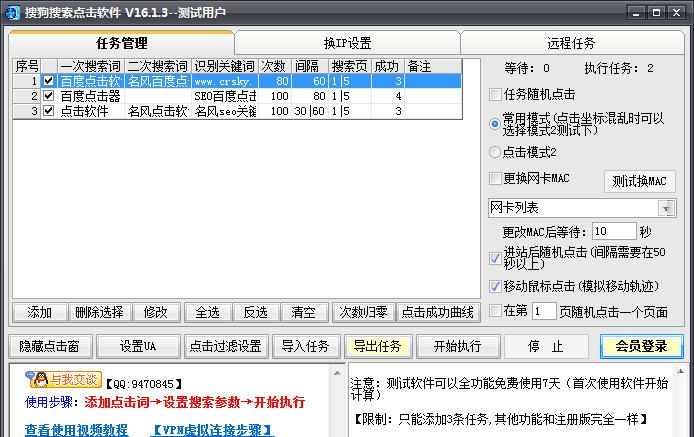Click the 30|60 interval cell
694x437 pixels.
(x=310, y=111)
